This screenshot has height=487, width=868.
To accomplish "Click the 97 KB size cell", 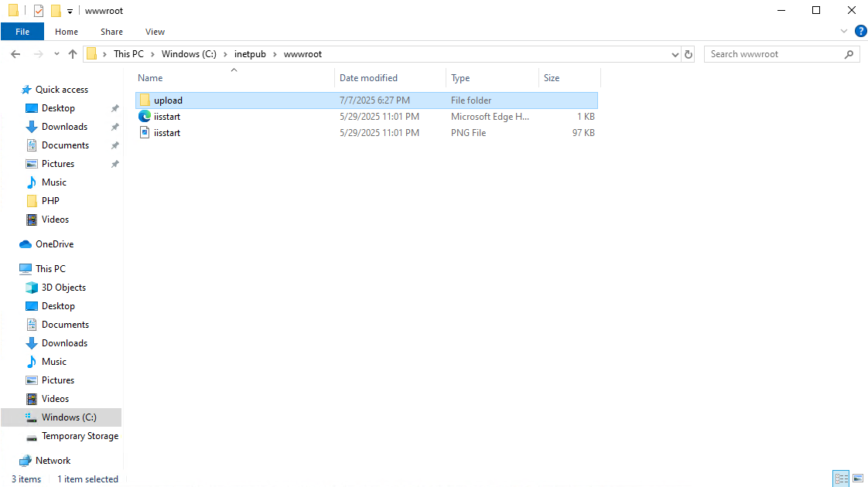I will pos(583,133).
